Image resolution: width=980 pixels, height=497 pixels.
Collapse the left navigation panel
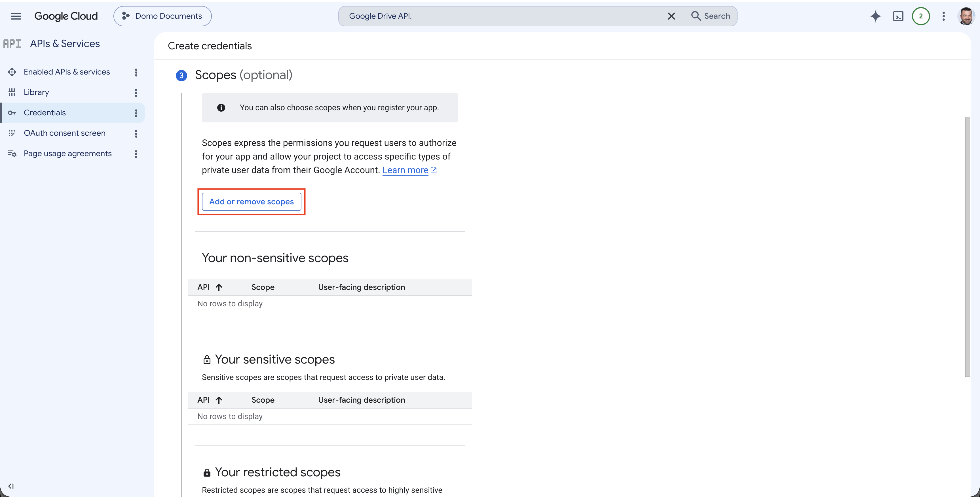click(x=11, y=486)
